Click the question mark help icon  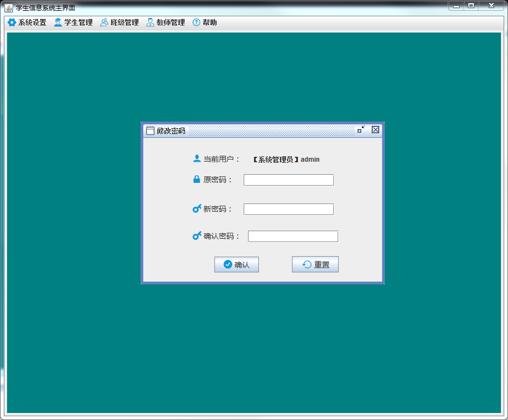coord(196,22)
